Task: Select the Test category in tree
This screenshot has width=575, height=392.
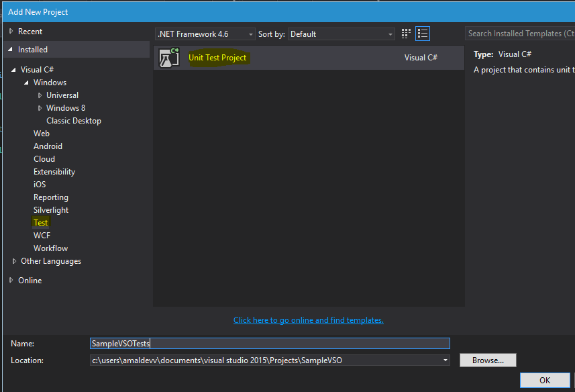Action: pyautogui.click(x=41, y=223)
